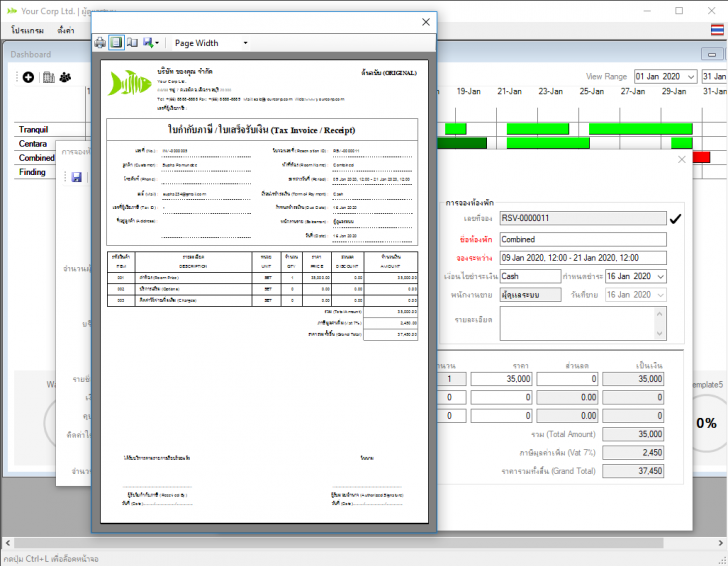Click the printer icon in preview toolbar
This screenshot has height=566, width=728.
[100, 43]
